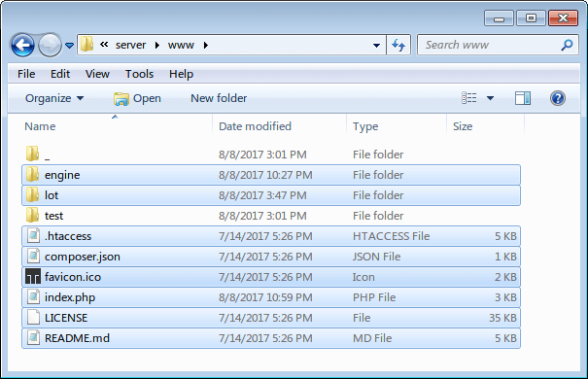
Task: Click '8/8/2017 10:59 PM' date cell
Action: (265, 297)
